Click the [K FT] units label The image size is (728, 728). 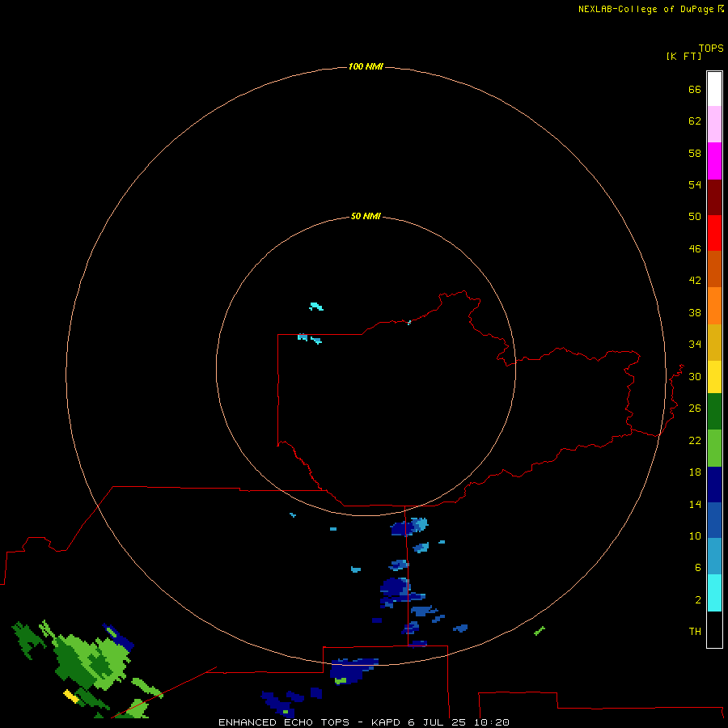pyautogui.click(x=684, y=57)
